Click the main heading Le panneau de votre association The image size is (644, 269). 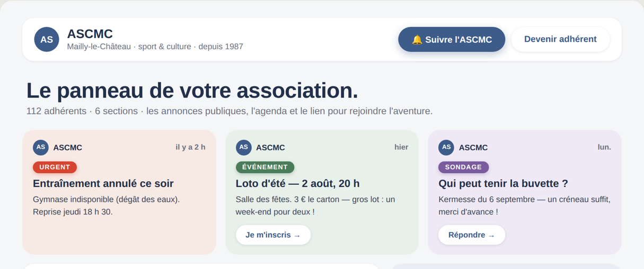[192, 91]
